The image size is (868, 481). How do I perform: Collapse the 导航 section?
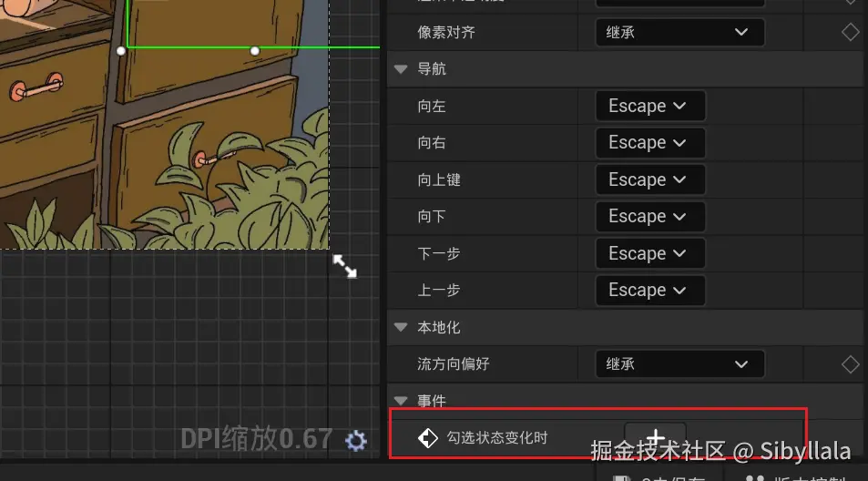401,69
